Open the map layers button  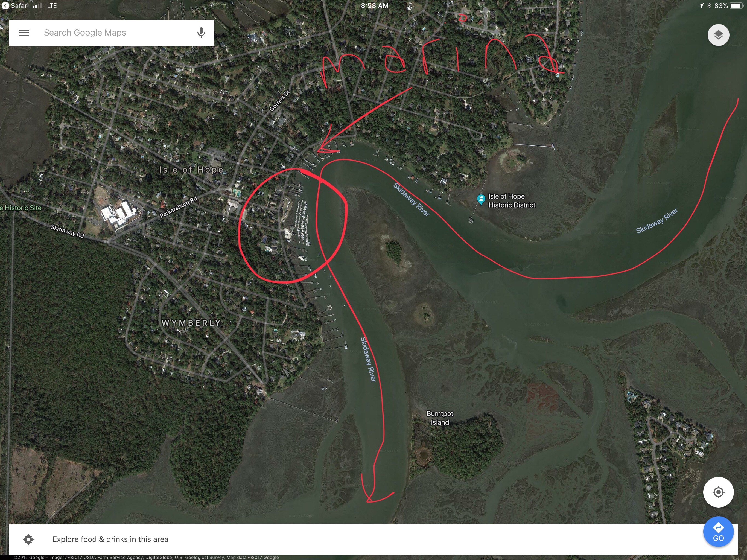tap(718, 35)
